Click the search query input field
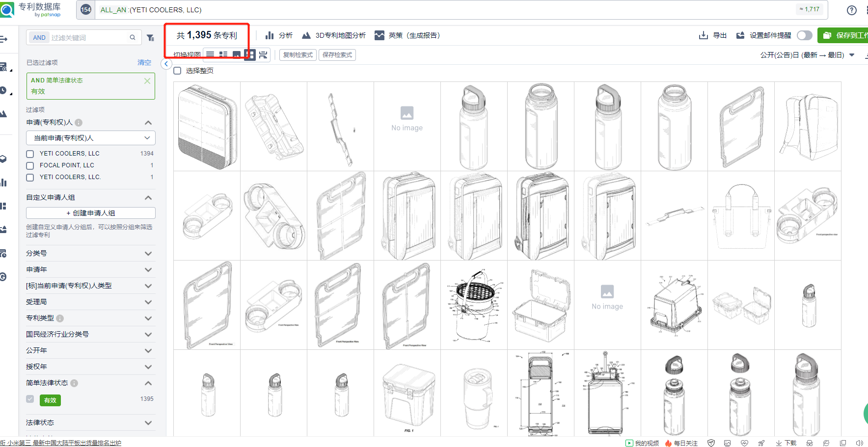868x447 pixels. point(344,9)
